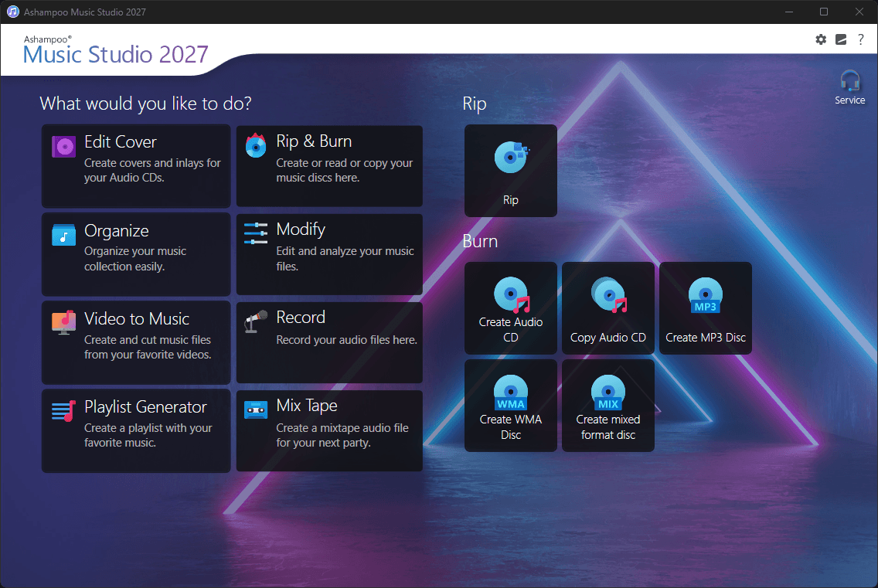Click the app icon in title bar

(x=12, y=12)
